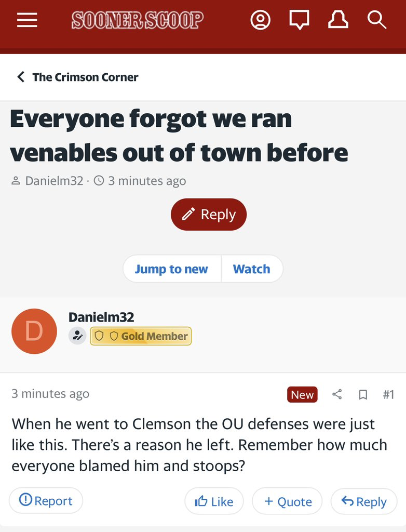Open the conversations inbox icon
The image size is (406, 532).
(299, 20)
